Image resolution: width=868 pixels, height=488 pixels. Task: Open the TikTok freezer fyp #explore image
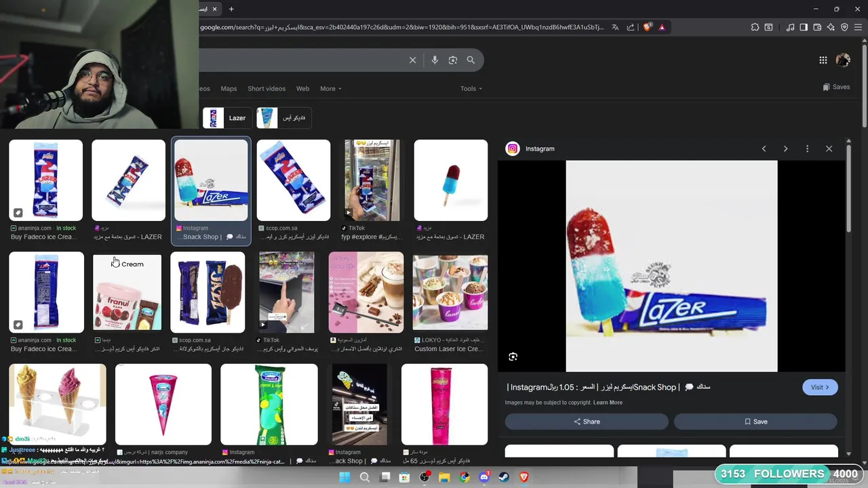[372, 180]
